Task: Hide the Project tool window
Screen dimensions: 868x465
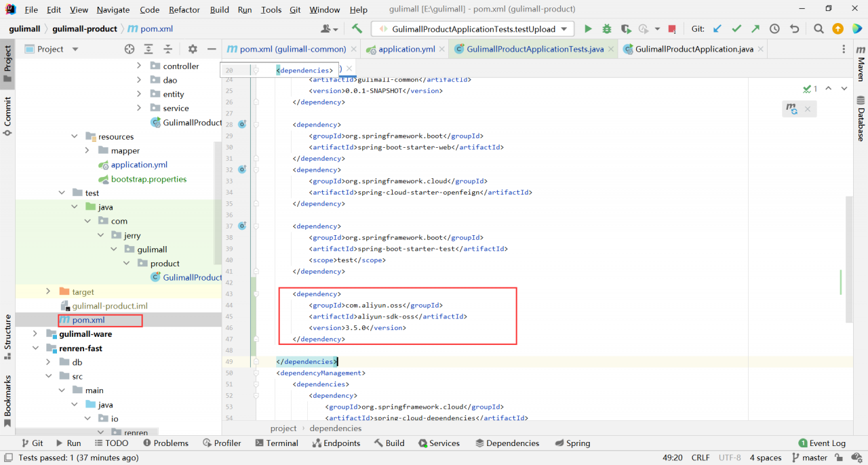Action: tap(212, 49)
